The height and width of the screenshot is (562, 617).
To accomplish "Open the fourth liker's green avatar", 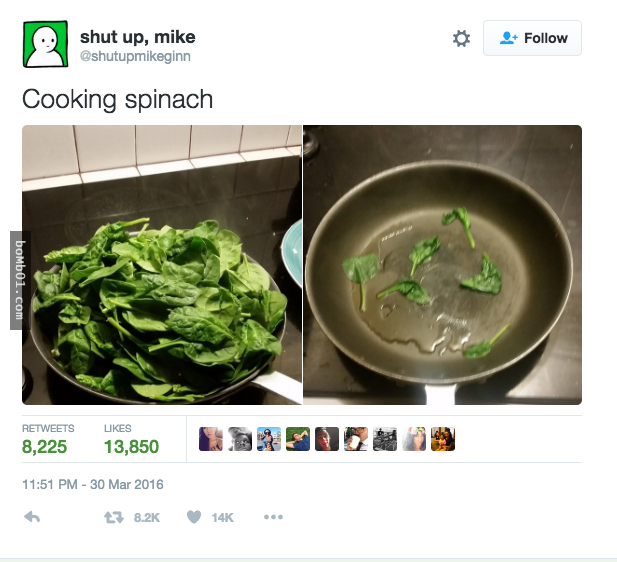I will click(x=298, y=439).
